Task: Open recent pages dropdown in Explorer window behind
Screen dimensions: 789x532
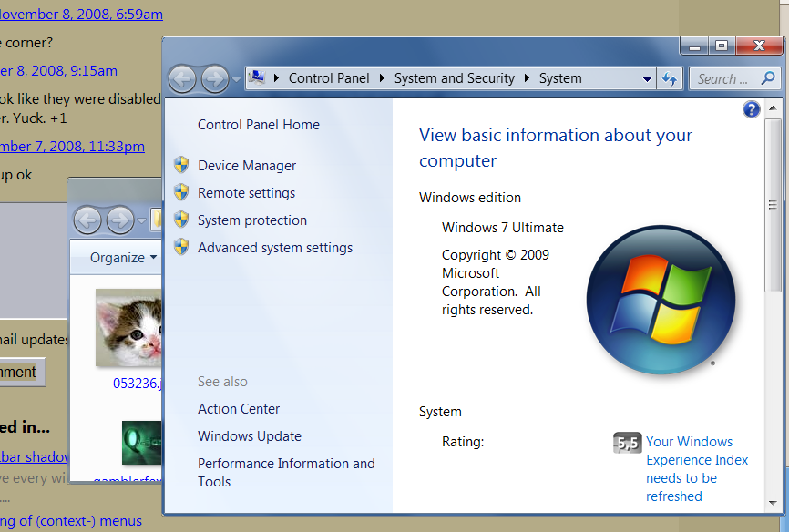Action: (x=141, y=220)
